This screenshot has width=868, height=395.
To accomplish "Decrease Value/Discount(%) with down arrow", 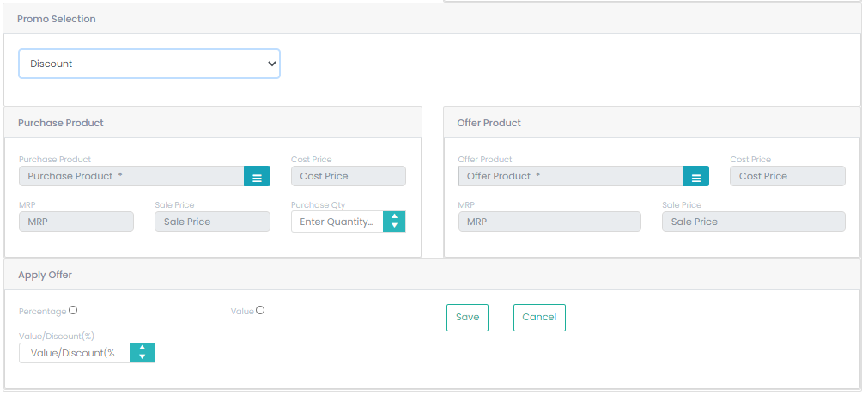I will tap(143, 357).
